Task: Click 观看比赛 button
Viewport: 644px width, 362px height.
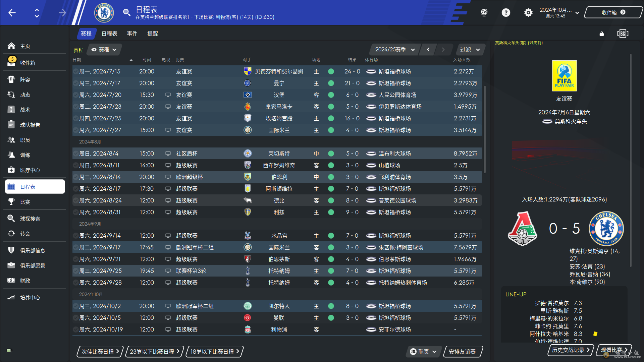Action: [x=614, y=350]
